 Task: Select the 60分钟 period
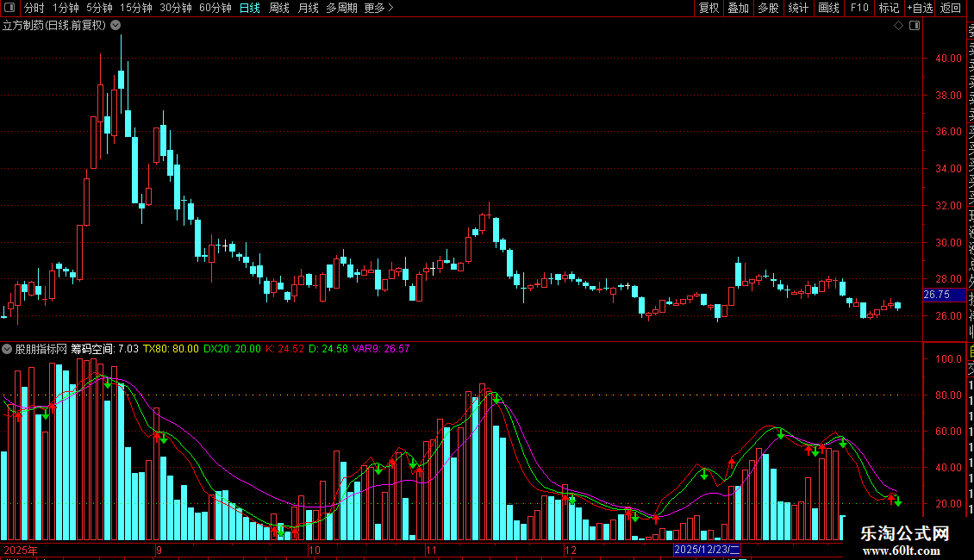tap(215, 8)
